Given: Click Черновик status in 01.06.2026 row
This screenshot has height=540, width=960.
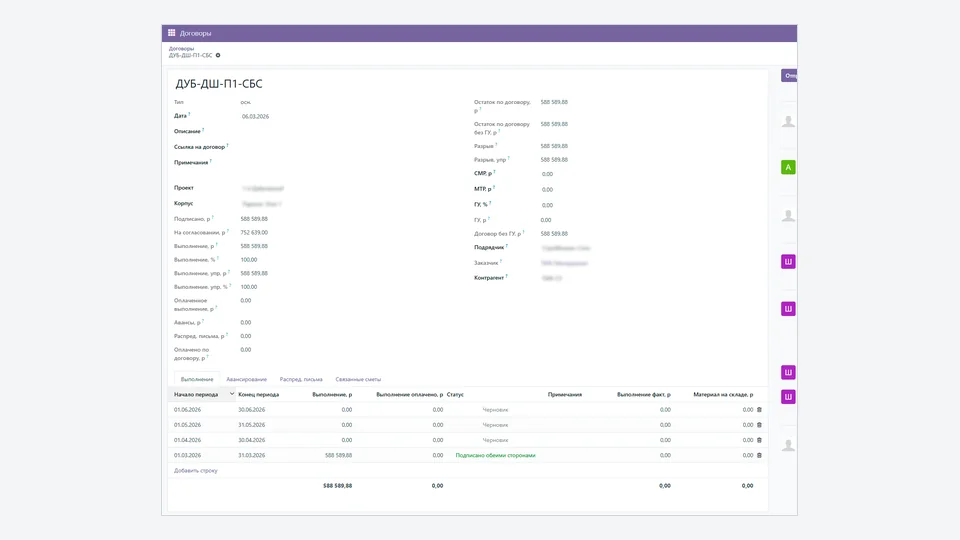Looking at the screenshot, I should 495,410.
